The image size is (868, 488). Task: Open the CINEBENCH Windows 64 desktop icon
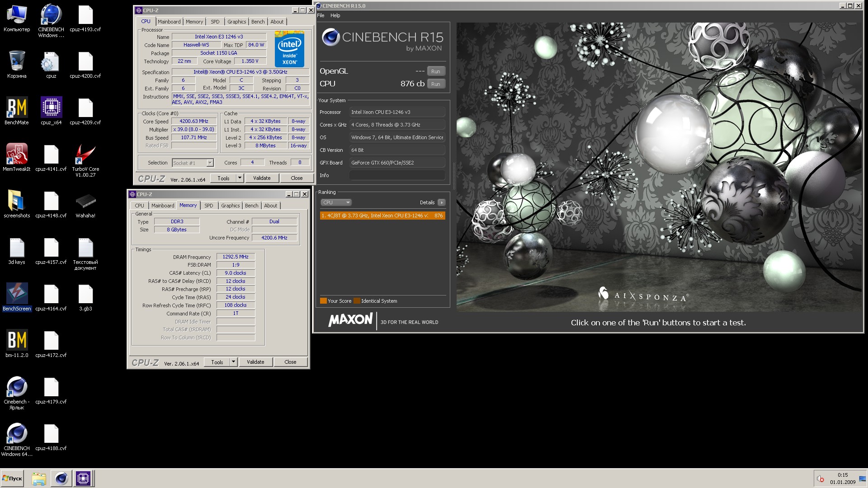[17, 440]
